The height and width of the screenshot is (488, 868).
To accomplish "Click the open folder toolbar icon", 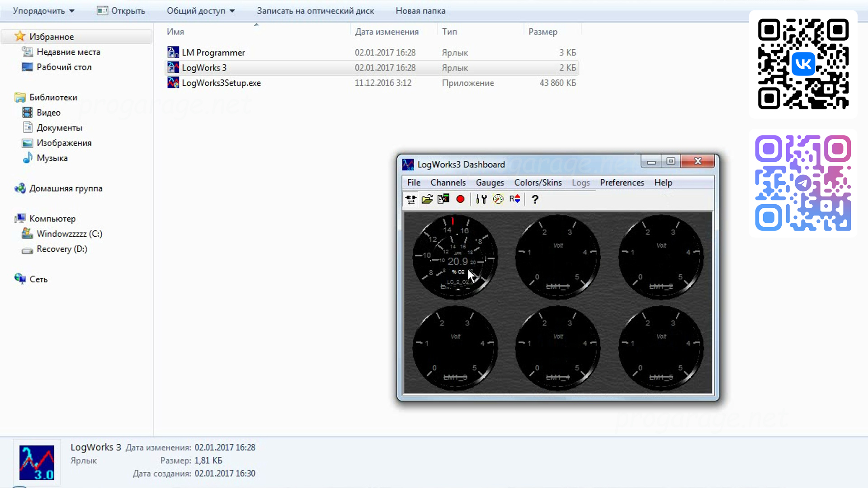I will [427, 199].
